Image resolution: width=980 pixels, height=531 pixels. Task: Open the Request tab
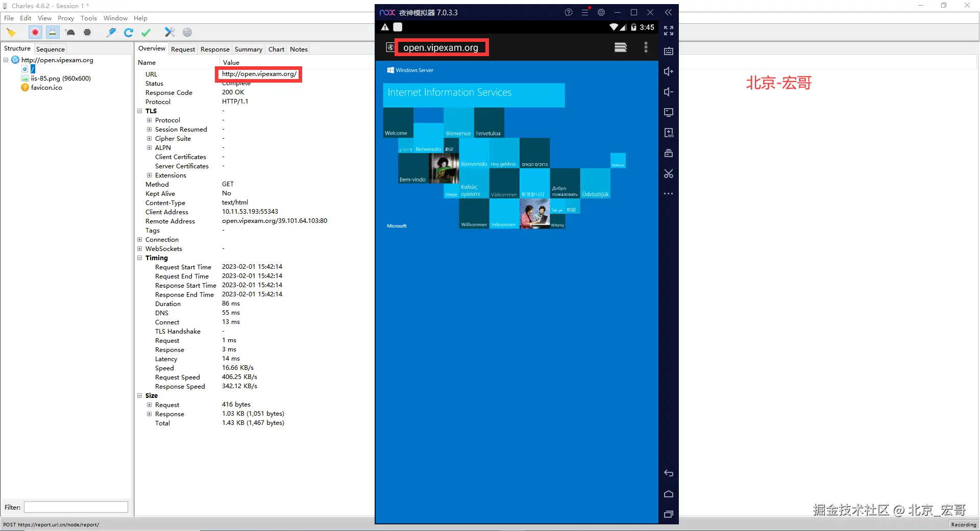coord(183,49)
